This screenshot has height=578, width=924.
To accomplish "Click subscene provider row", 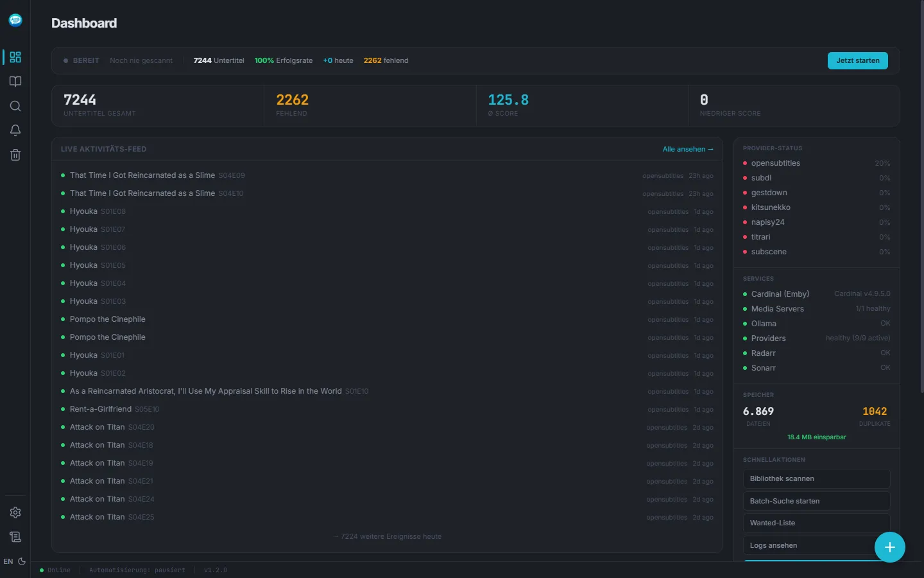I will tap(816, 252).
